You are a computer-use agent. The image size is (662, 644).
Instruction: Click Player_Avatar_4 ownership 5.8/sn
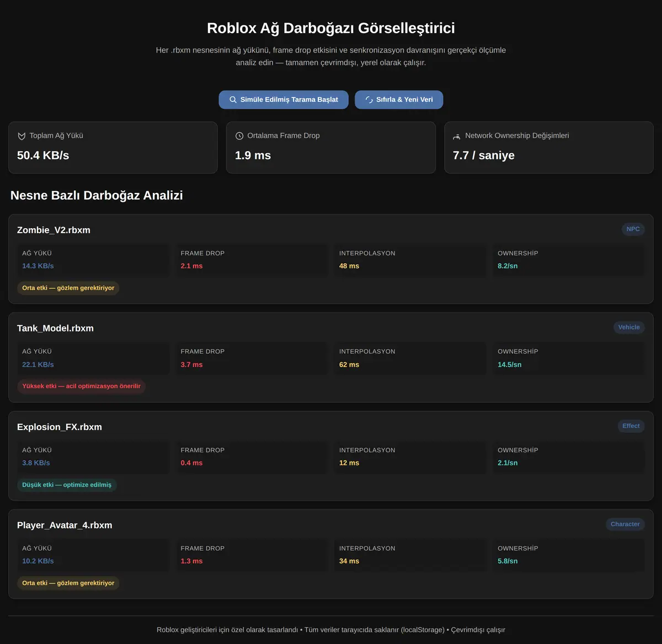[x=508, y=561]
